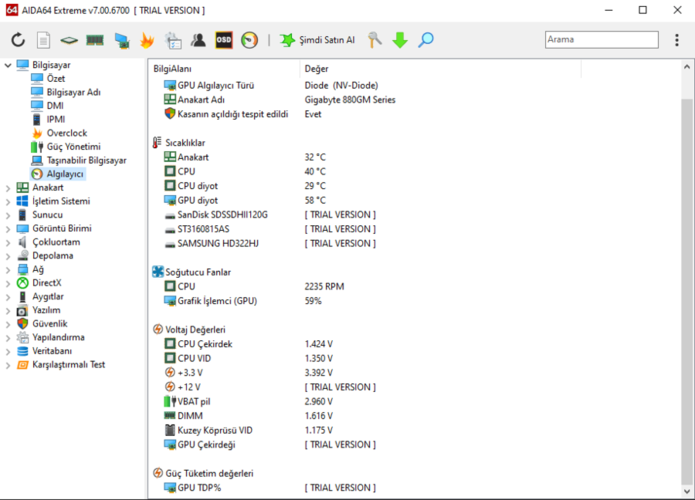
Task: Collapse the Bilgisayar tree node
Action: click(8, 65)
